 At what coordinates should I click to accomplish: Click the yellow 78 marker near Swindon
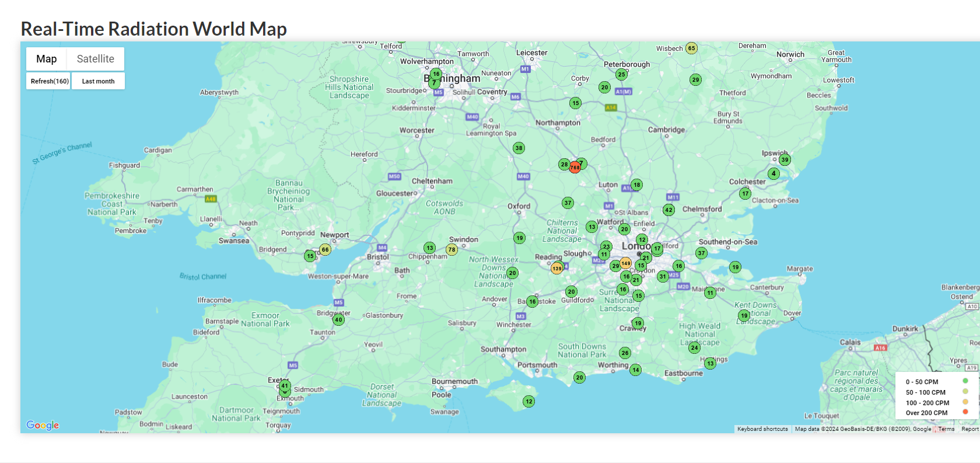coord(452,250)
